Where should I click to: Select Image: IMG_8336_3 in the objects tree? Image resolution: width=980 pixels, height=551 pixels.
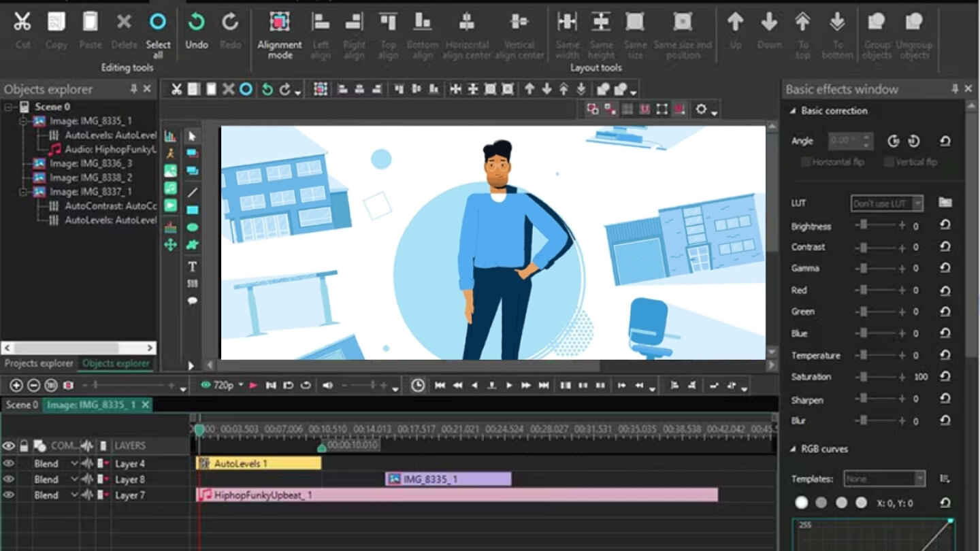pos(91,163)
